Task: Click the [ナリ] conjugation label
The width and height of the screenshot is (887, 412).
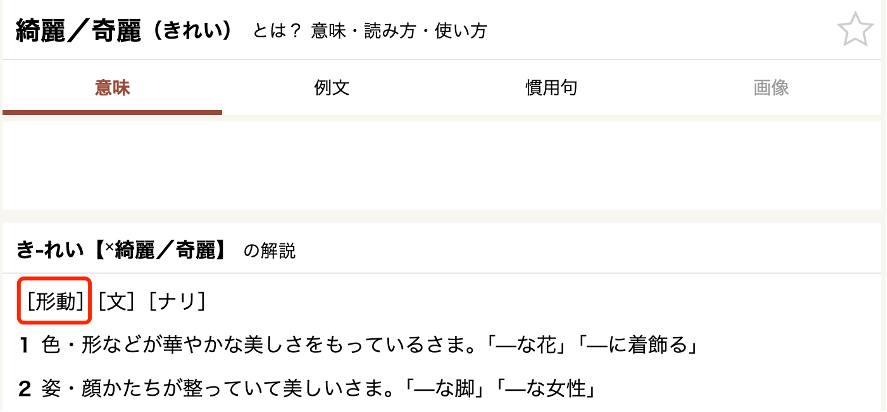Action: pos(177,301)
